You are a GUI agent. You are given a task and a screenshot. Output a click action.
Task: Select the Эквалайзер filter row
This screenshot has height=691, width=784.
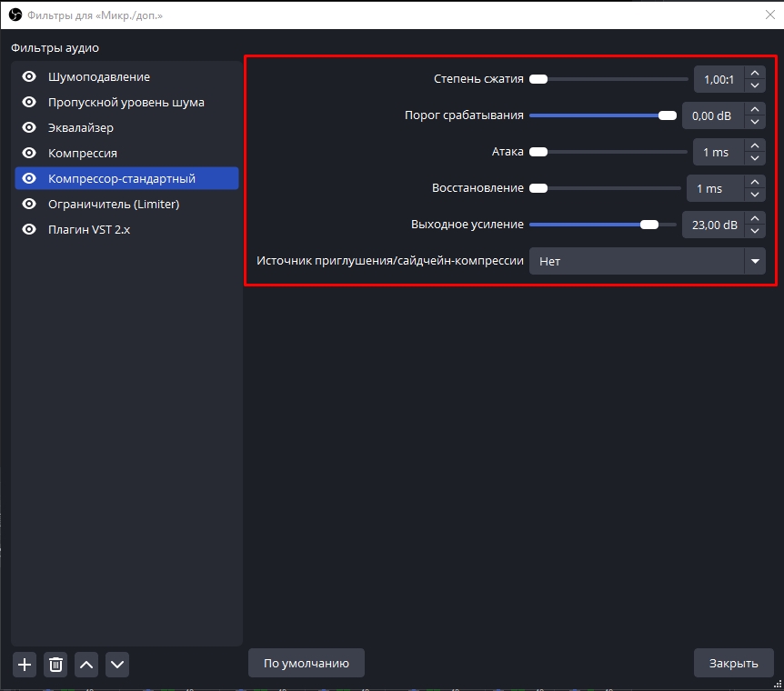pyautogui.click(x=127, y=127)
